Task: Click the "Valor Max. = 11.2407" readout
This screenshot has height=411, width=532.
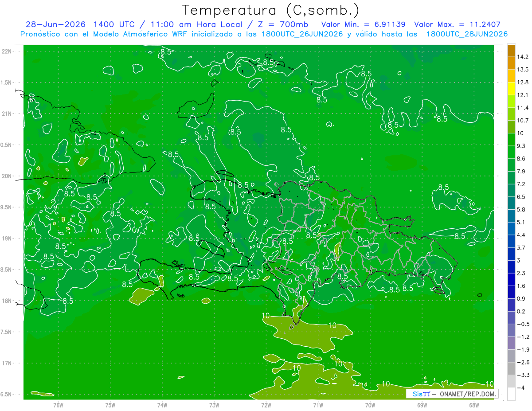Action: click(x=458, y=24)
